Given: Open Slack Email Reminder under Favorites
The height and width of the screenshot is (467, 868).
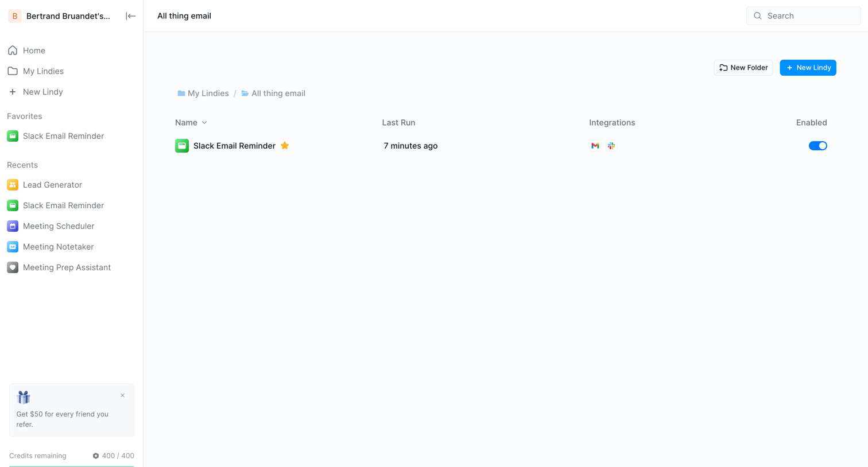Looking at the screenshot, I should pos(71,136).
